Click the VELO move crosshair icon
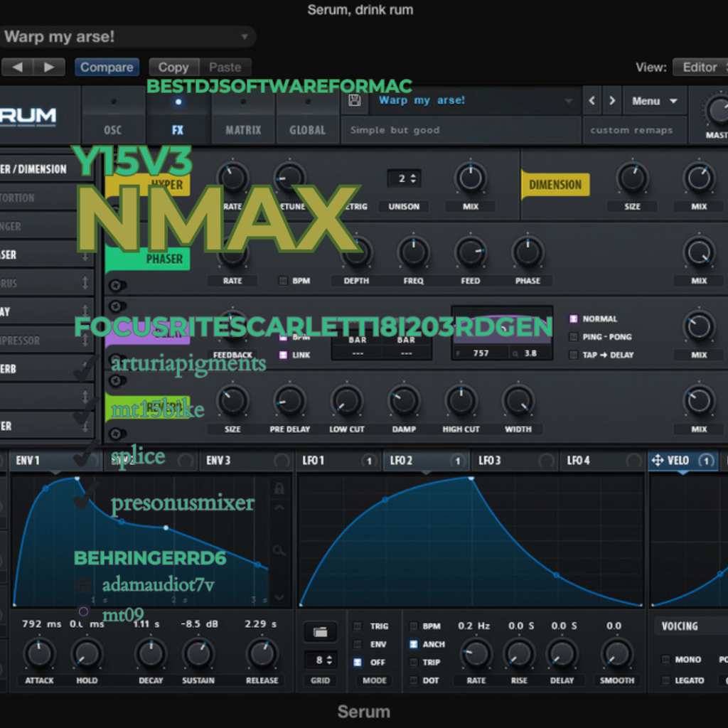The width and height of the screenshot is (728, 728). (x=658, y=460)
